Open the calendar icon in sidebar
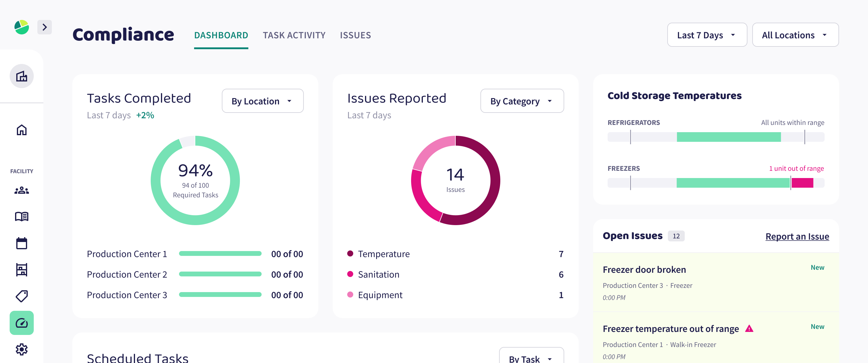The image size is (868, 363). coord(22,243)
